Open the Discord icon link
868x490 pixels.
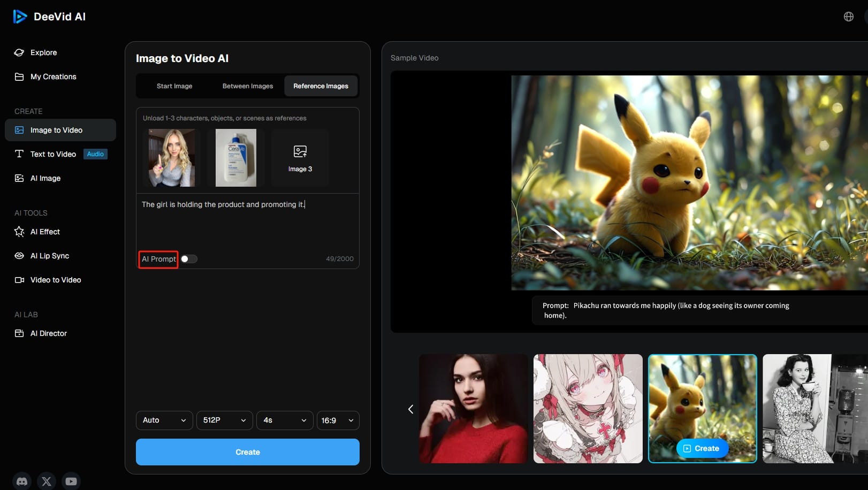click(22, 481)
